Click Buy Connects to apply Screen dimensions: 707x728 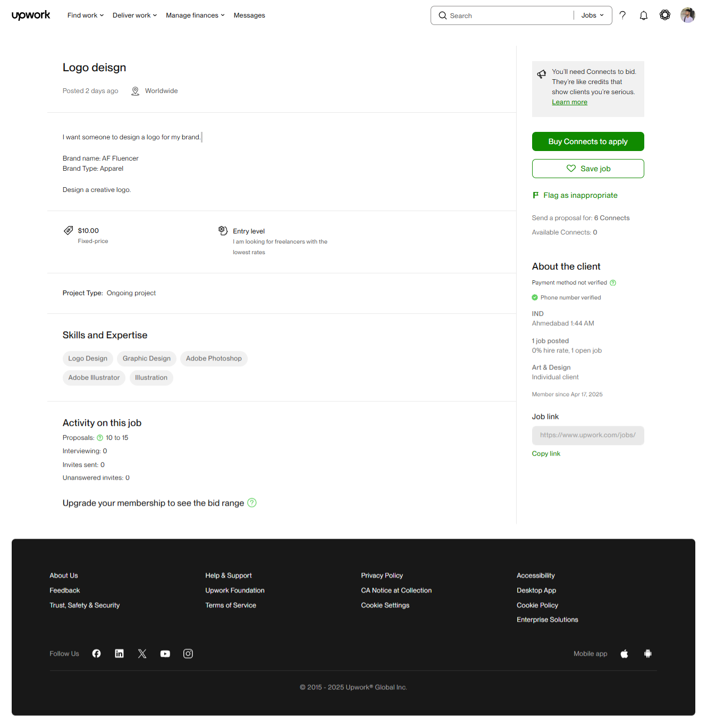tap(588, 141)
